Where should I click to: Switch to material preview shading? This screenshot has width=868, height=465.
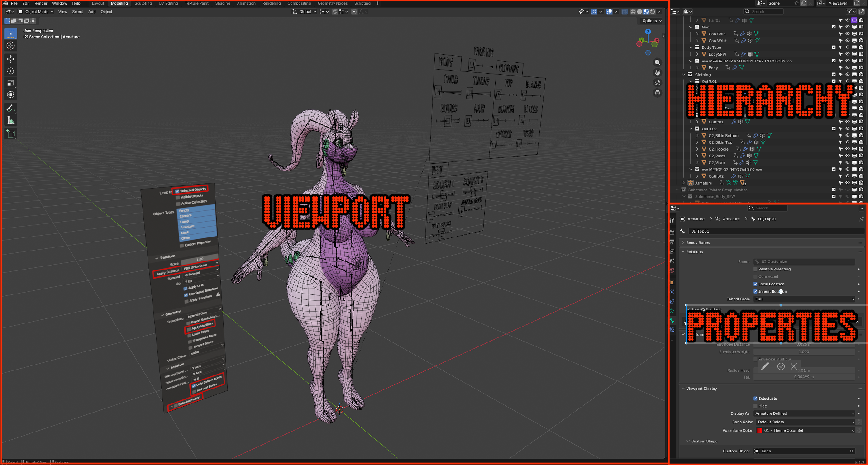(646, 12)
